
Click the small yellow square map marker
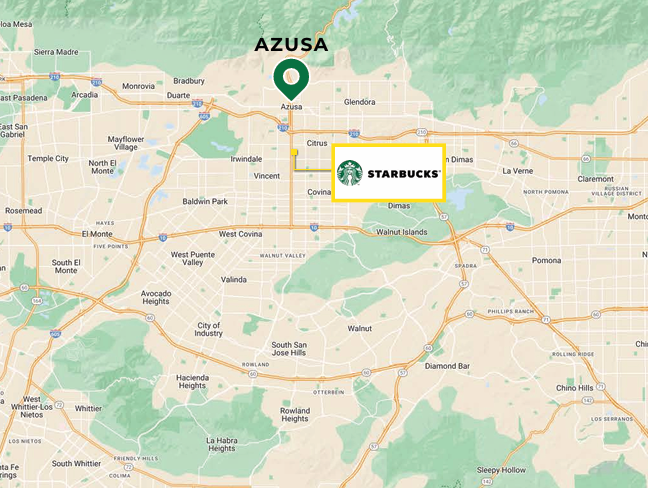click(x=294, y=152)
